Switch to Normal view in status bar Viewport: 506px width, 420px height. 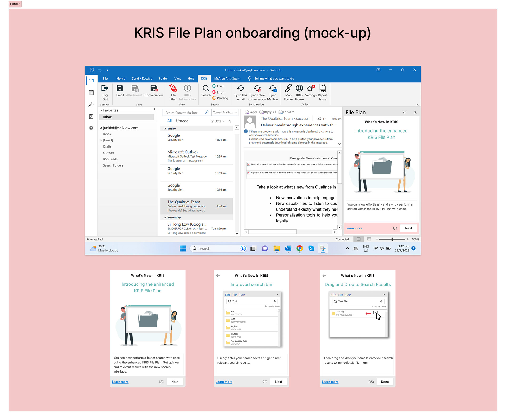[x=359, y=239]
